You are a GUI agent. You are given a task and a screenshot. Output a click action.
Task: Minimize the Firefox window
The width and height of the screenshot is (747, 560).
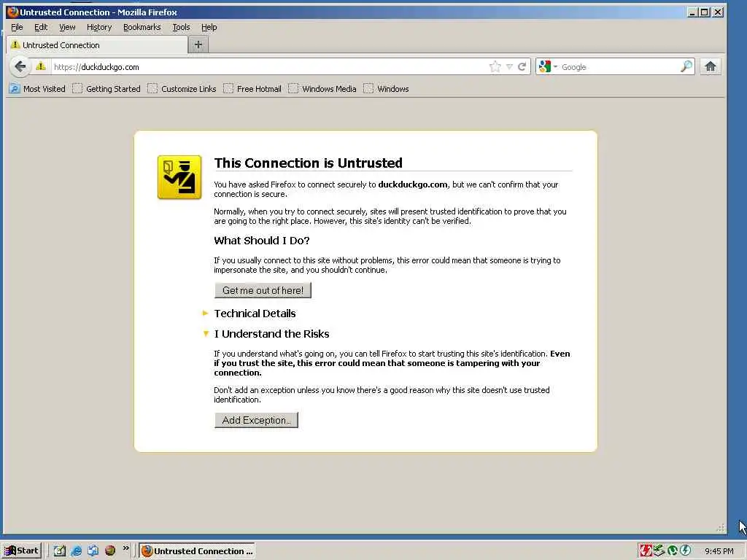tap(692, 12)
